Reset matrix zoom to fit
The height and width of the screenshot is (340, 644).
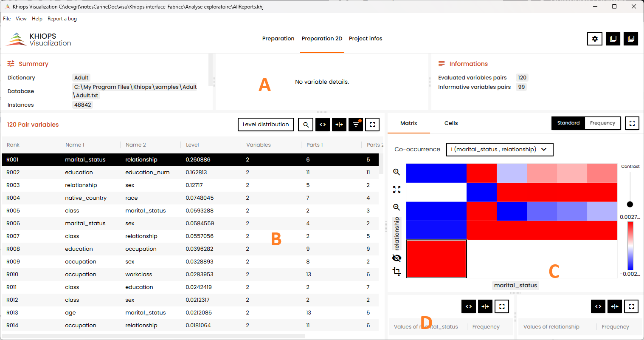(397, 190)
